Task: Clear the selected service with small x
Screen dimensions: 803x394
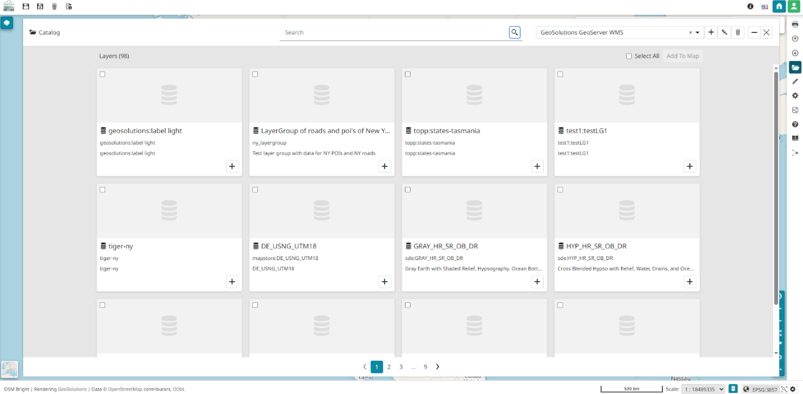Action: point(690,32)
